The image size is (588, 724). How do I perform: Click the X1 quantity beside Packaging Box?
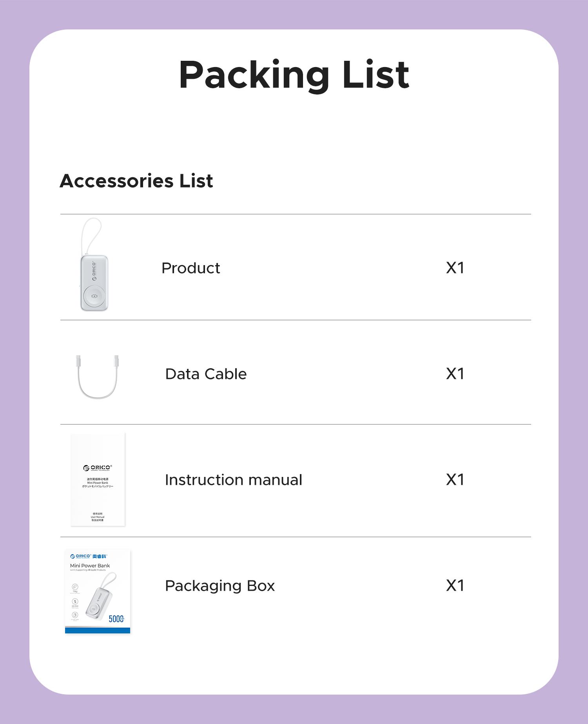(455, 586)
